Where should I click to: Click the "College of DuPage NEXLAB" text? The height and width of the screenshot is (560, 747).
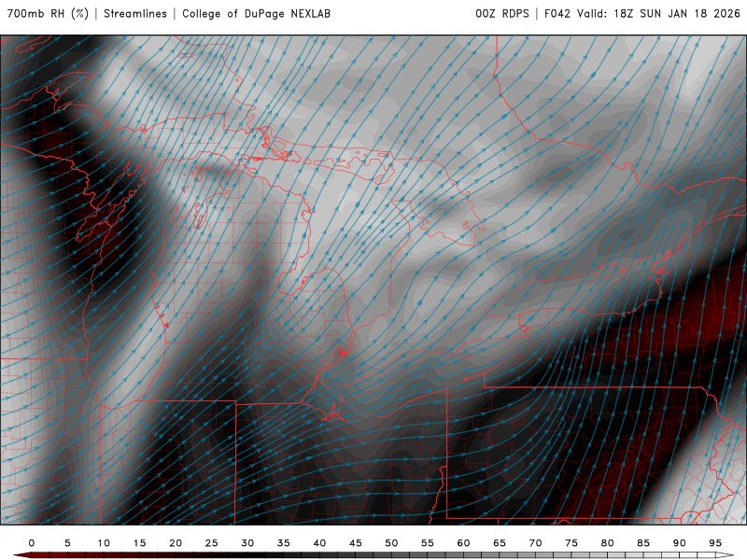pyautogui.click(x=256, y=14)
